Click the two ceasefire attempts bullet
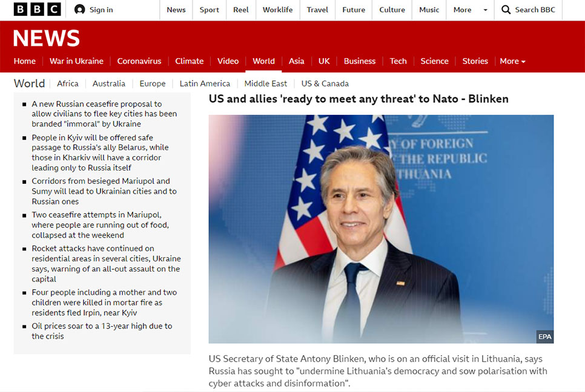Viewport: 585px width, 392px height. [x=100, y=224]
